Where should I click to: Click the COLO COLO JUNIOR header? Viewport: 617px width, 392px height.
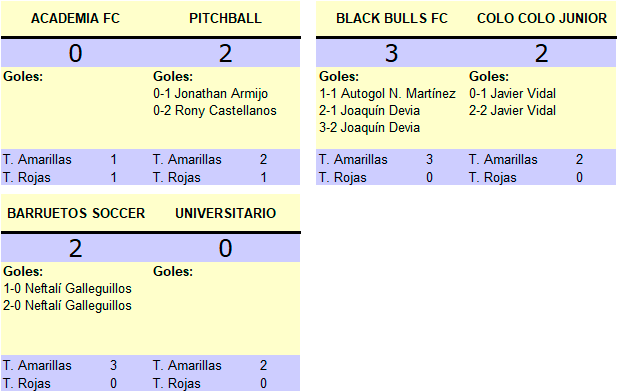tap(541, 18)
